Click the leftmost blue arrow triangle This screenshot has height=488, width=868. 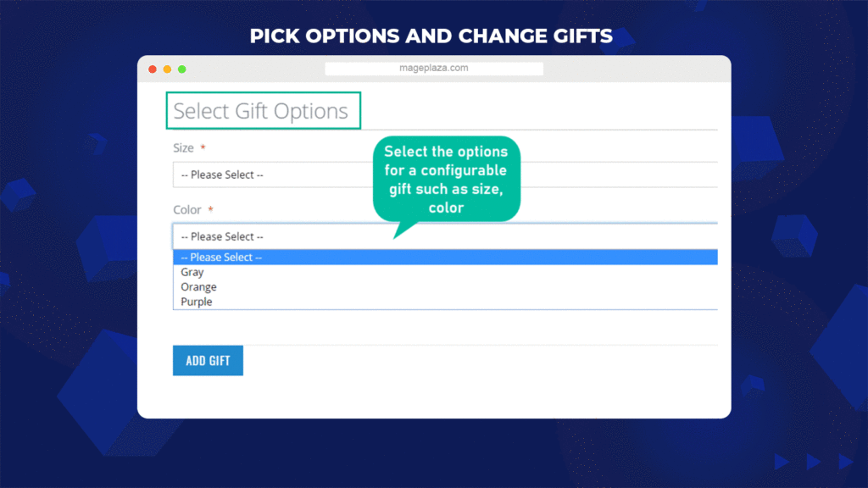(x=782, y=462)
